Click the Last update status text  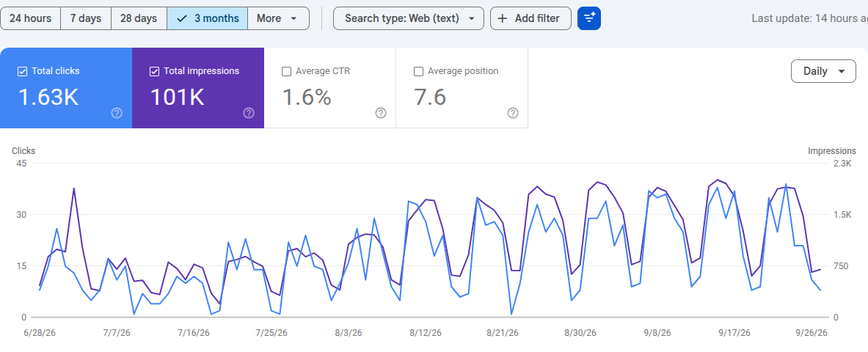click(809, 18)
